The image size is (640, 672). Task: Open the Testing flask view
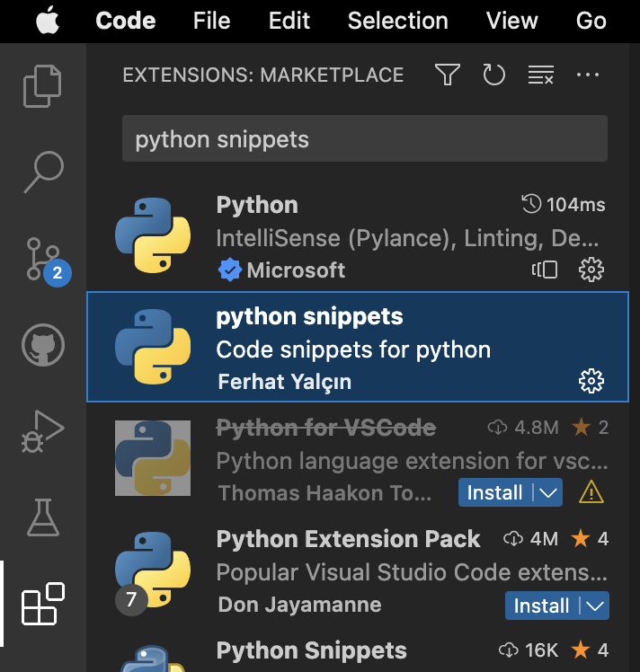[43, 517]
